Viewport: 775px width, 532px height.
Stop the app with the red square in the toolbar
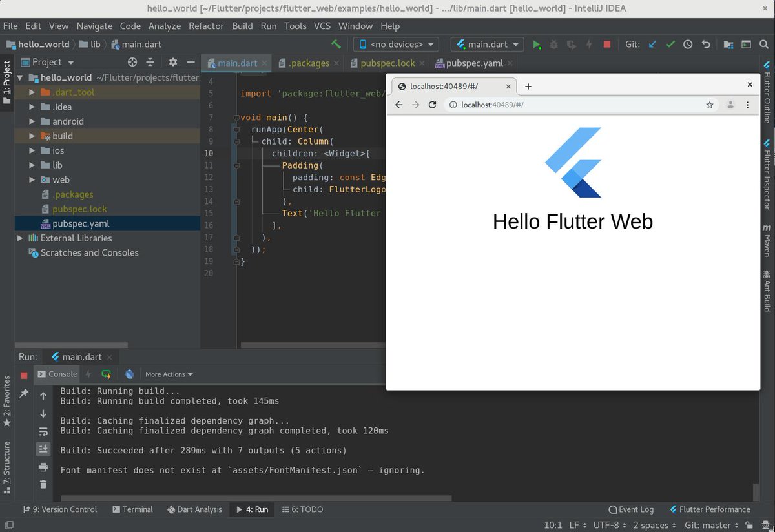tap(606, 45)
